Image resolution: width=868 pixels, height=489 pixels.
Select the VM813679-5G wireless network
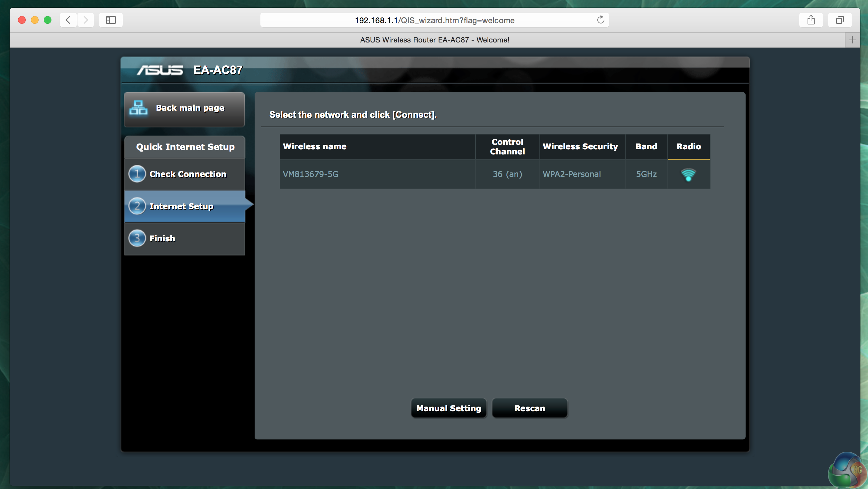pos(310,174)
